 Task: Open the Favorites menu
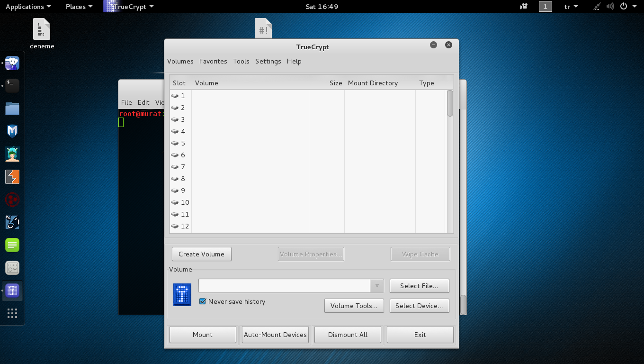[x=213, y=61]
